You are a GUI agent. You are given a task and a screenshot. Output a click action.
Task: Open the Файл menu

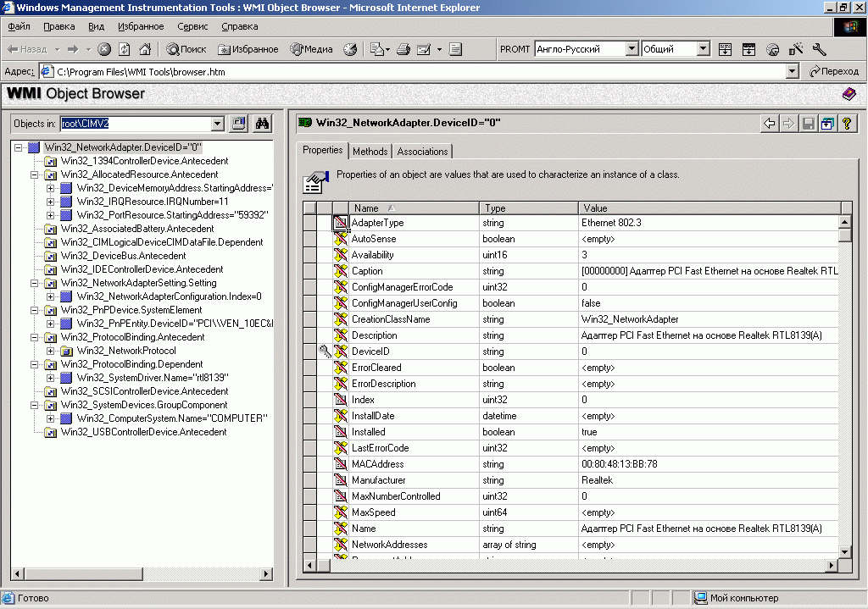[x=19, y=26]
